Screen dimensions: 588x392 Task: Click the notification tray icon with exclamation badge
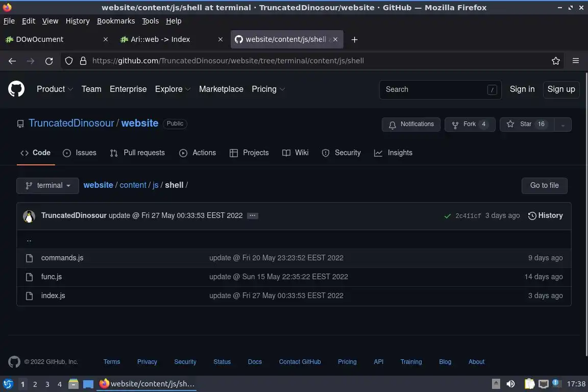pos(556,383)
